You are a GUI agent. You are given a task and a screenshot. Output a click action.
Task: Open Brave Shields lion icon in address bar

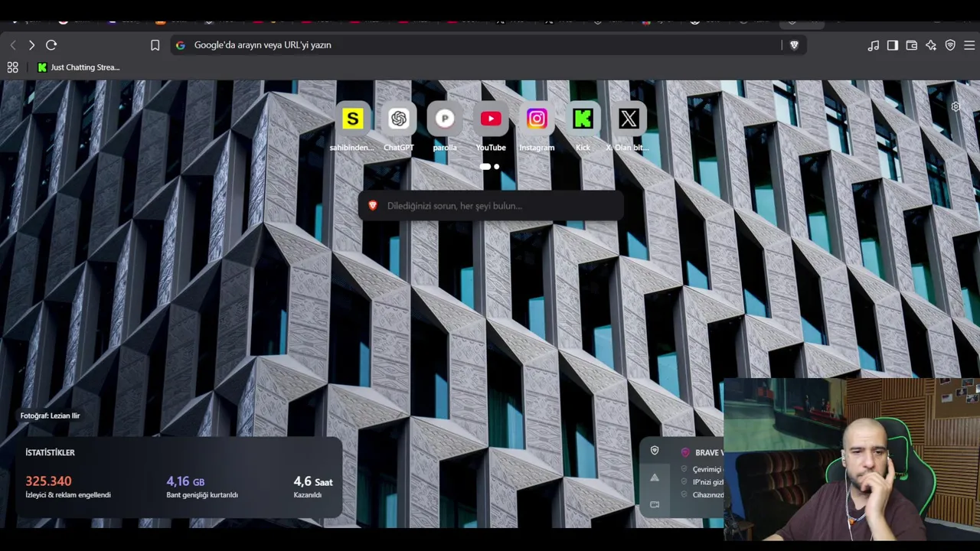(x=794, y=45)
